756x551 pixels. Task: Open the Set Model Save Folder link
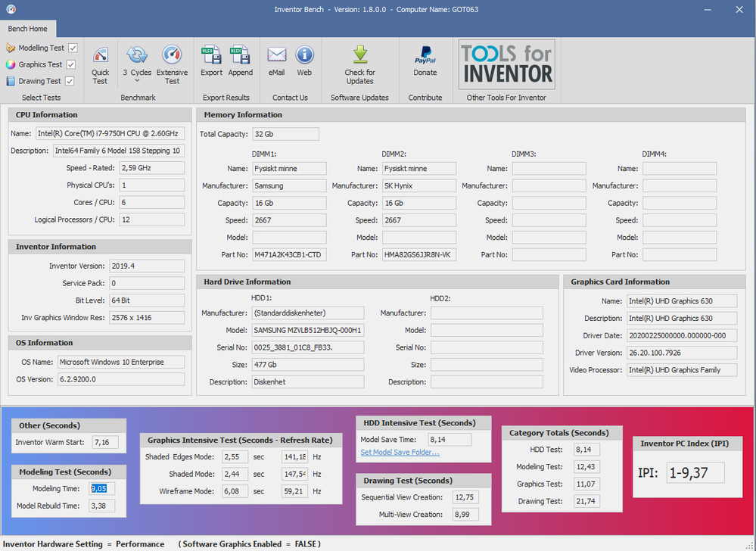pyautogui.click(x=400, y=452)
